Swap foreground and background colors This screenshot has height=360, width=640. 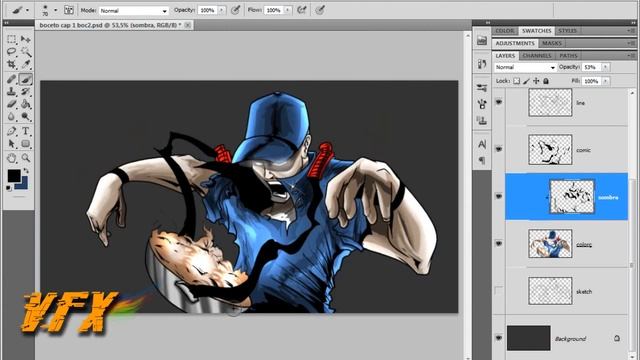[x=26, y=171]
